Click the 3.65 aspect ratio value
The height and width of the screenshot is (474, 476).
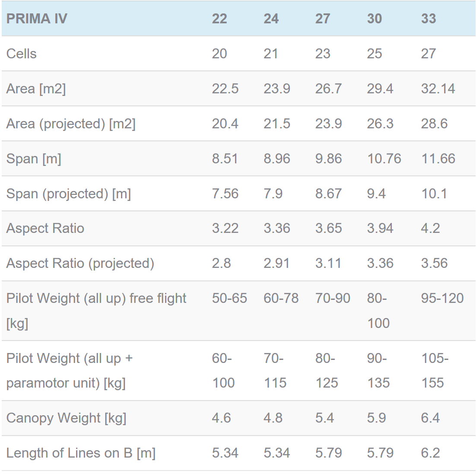[x=328, y=228]
